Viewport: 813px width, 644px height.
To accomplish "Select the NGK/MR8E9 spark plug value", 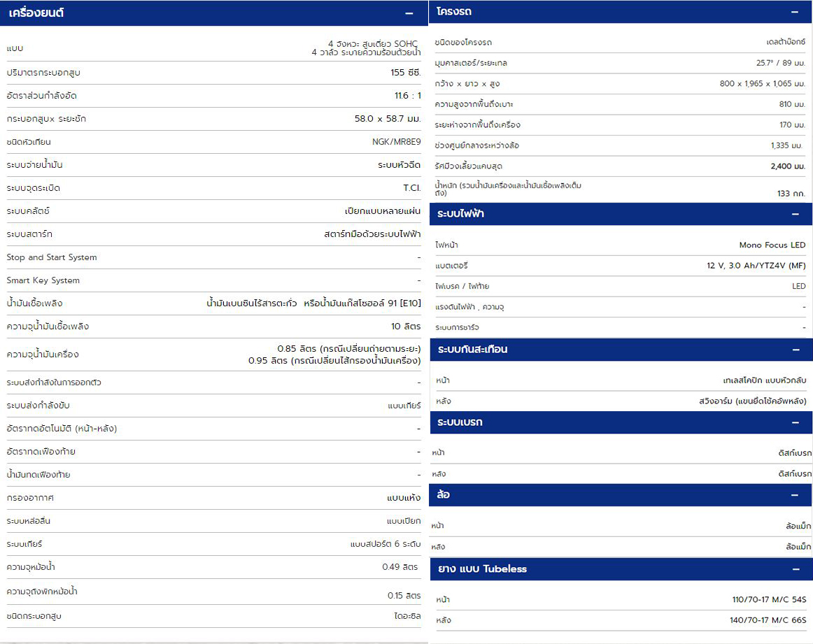I will coord(396,142).
